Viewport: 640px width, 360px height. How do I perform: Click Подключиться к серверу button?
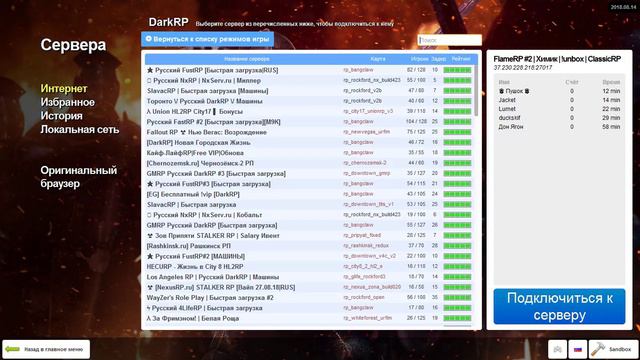tap(559, 307)
